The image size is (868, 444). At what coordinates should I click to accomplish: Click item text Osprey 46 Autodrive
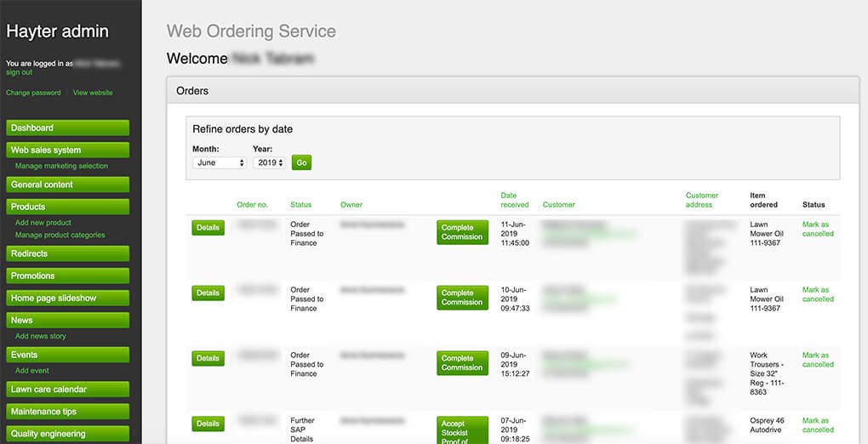[x=768, y=425]
